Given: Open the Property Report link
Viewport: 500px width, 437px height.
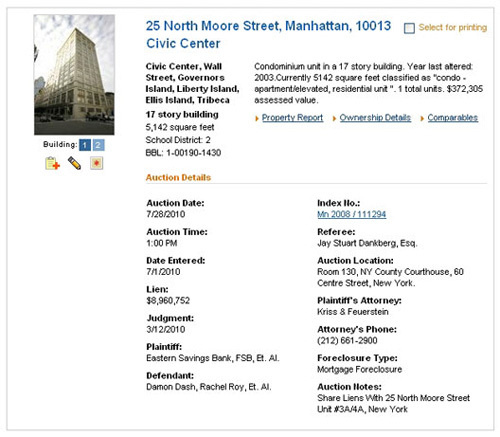Looking at the screenshot, I should (292, 118).
